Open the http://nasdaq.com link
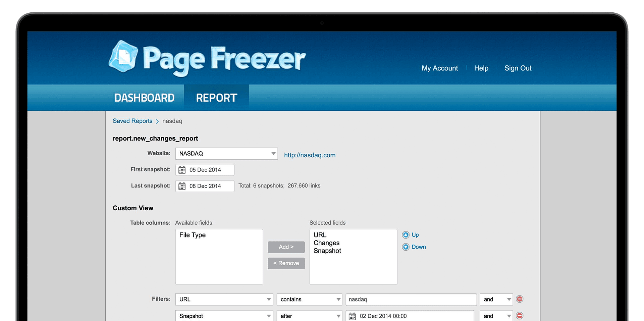This screenshot has width=644, height=321. click(310, 155)
